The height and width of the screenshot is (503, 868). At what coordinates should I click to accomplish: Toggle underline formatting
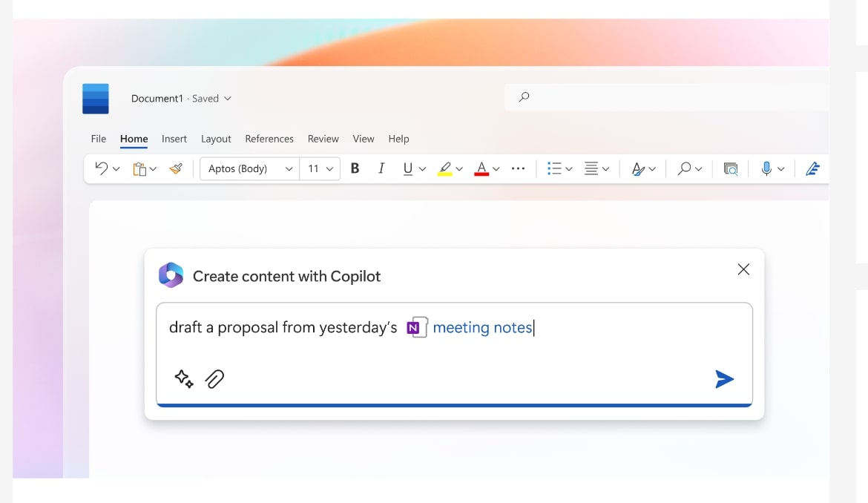407,169
